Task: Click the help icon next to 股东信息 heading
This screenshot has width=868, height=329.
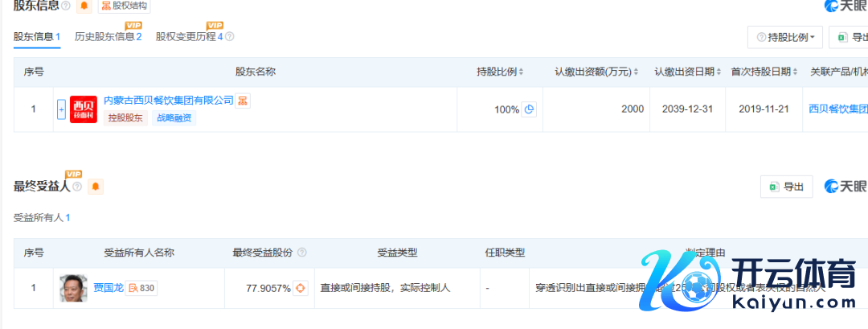Action: coord(66,6)
